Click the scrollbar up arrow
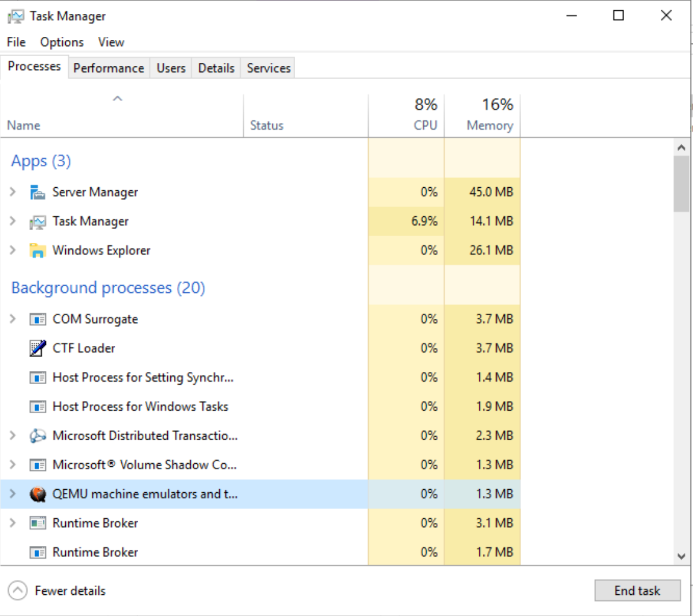The width and height of the screenshot is (693, 616). (682, 148)
